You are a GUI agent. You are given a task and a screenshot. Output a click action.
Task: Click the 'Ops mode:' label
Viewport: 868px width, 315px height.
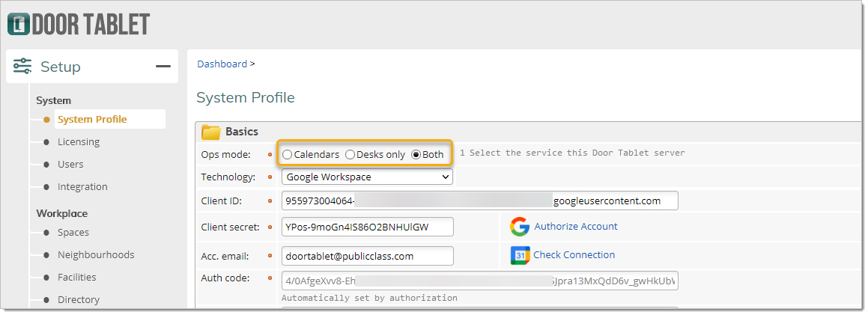(x=226, y=154)
